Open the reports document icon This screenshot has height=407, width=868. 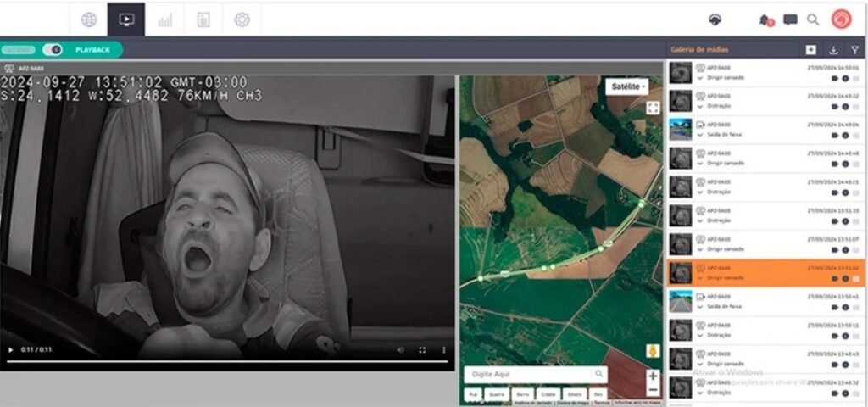point(203,20)
